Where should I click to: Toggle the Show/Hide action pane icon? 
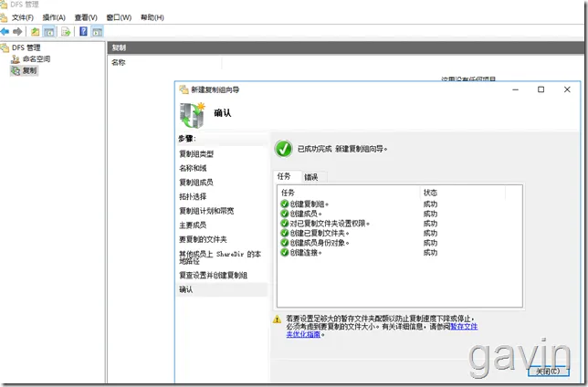pyautogui.click(x=97, y=32)
